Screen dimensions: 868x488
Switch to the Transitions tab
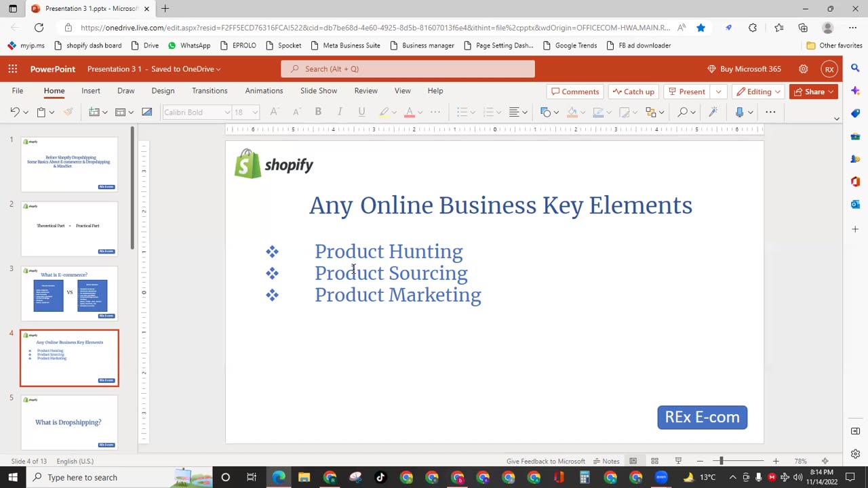tap(210, 91)
